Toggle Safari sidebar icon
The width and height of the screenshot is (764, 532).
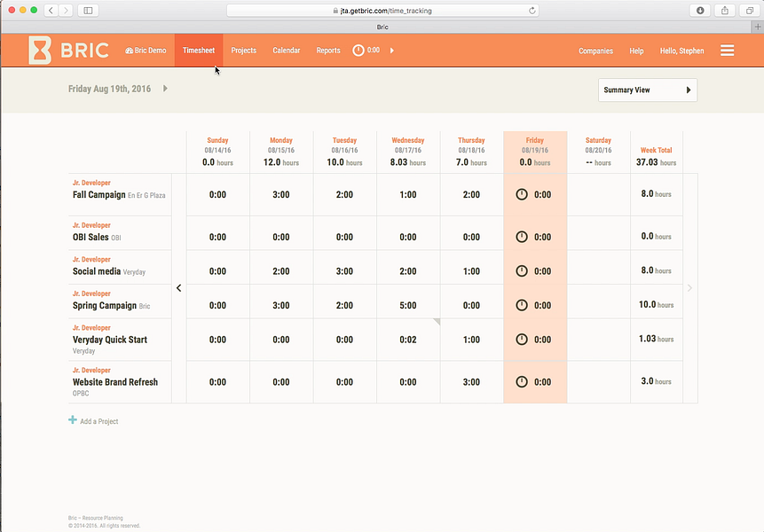[88, 11]
